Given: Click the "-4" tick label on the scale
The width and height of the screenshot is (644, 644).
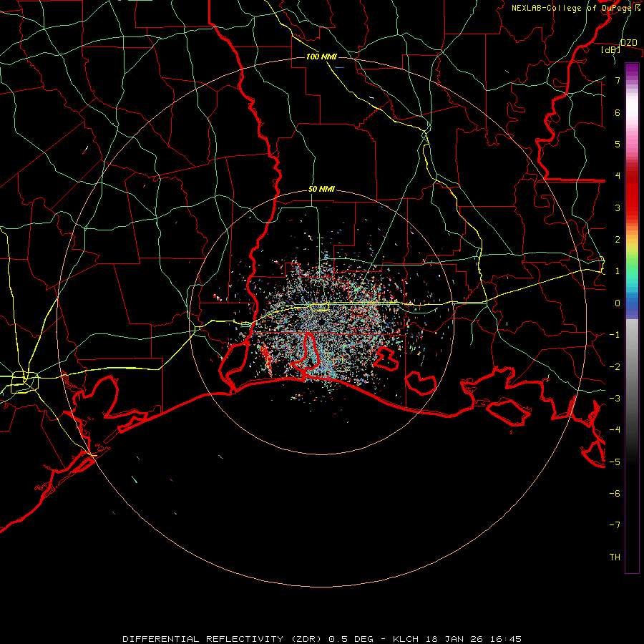Looking at the screenshot, I should (615, 430).
